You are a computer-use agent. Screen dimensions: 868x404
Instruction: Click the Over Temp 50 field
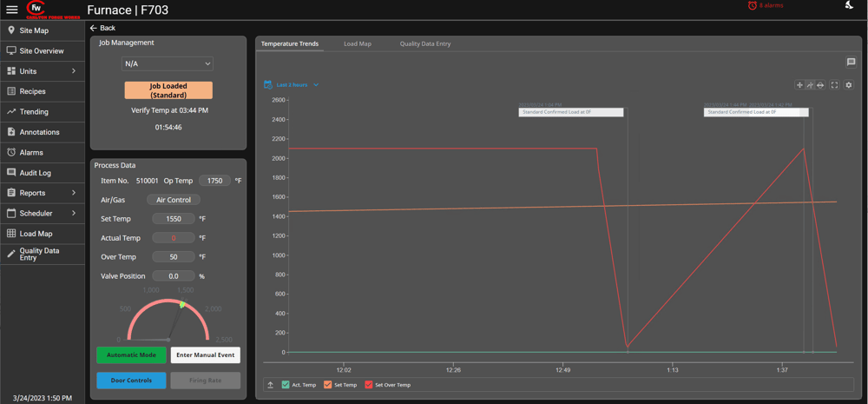point(174,257)
